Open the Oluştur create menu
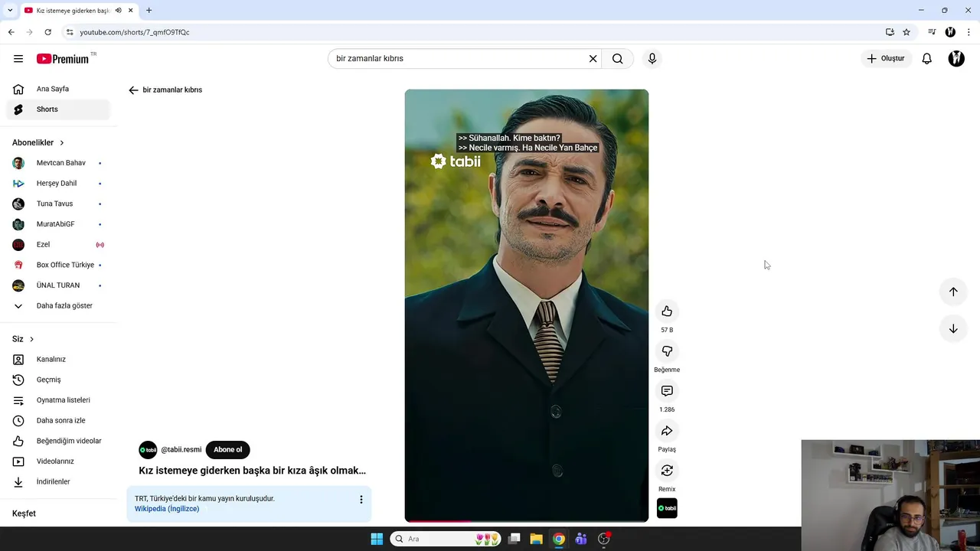The image size is (980, 551). pyautogui.click(x=886, y=59)
